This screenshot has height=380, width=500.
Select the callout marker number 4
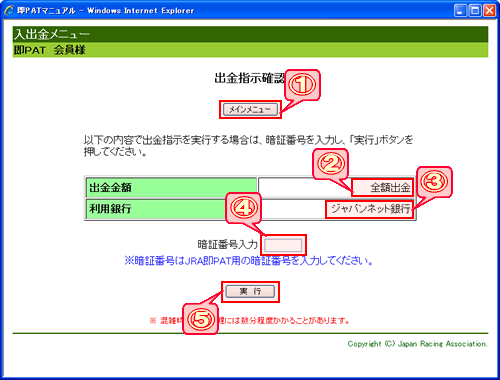click(244, 208)
